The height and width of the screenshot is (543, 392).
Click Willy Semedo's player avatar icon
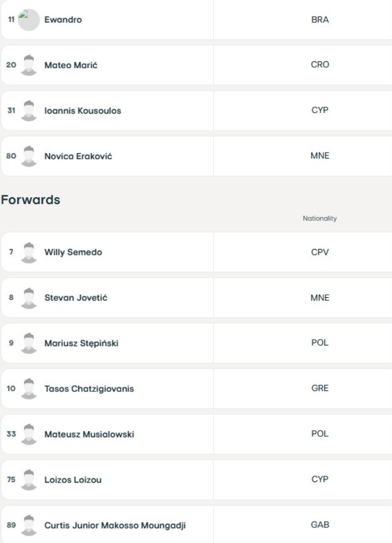coord(29,252)
